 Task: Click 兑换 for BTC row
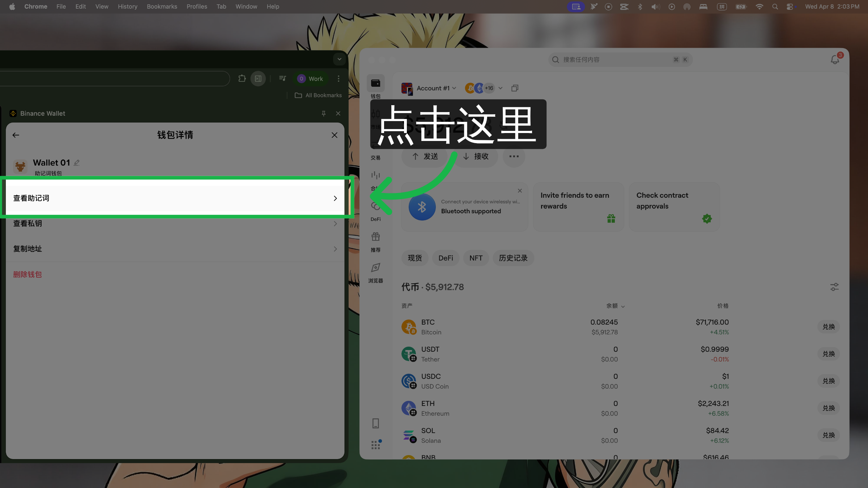point(829,327)
